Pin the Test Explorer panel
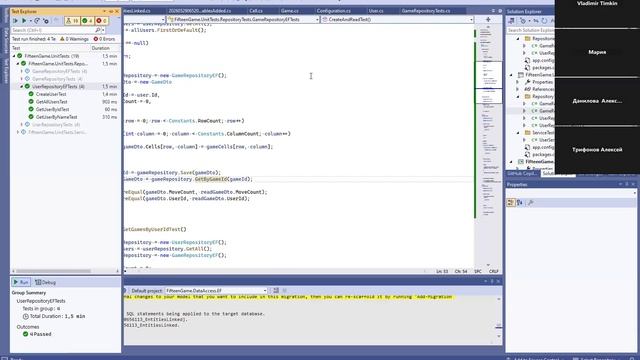 (x=111, y=11)
